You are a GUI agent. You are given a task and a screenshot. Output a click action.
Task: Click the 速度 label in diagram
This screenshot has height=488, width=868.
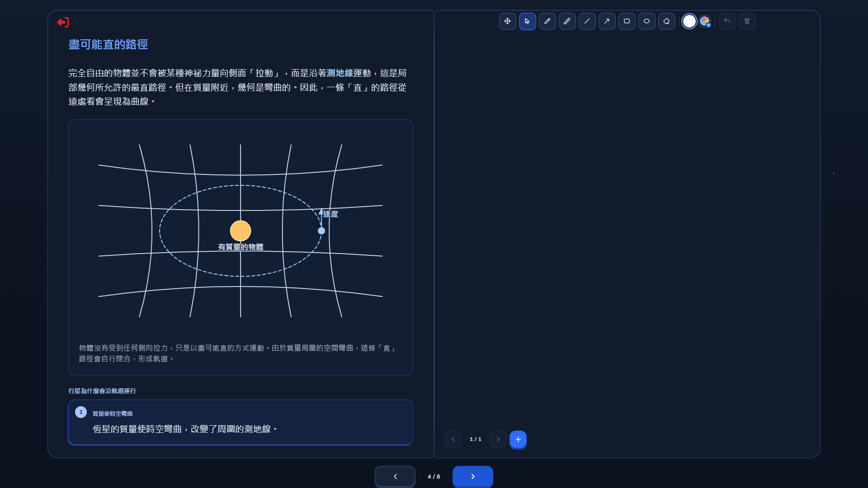pos(330,214)
